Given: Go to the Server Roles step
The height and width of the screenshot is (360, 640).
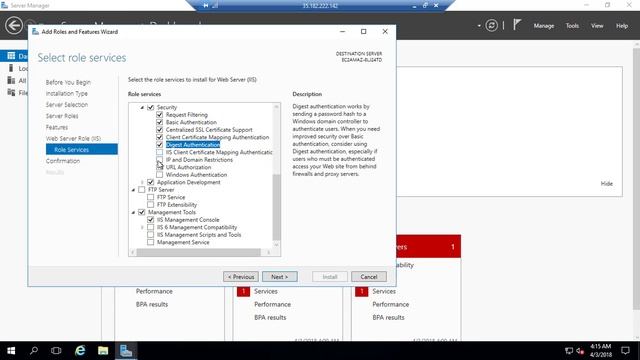Looking at the screenshot, I should click(62, 116).
